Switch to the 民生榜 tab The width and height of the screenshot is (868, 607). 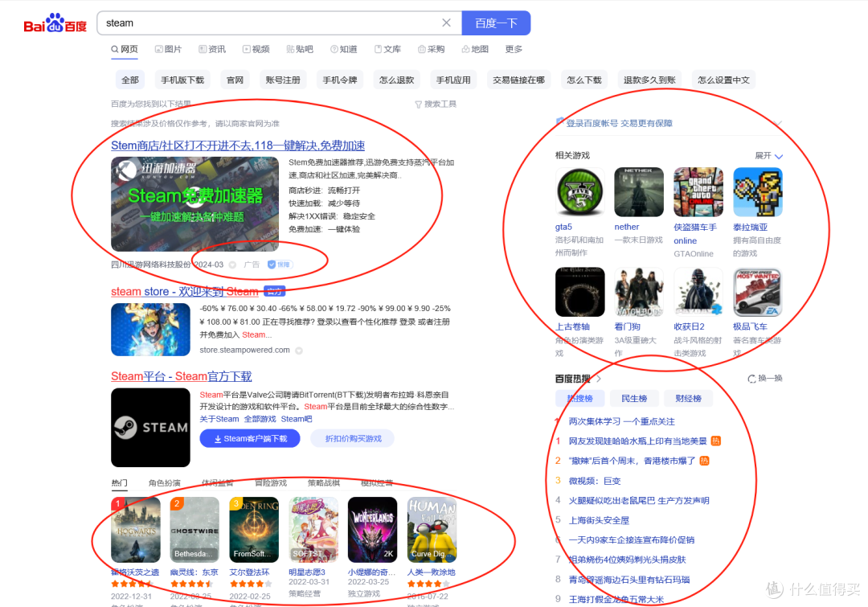[x=634, y=398]
